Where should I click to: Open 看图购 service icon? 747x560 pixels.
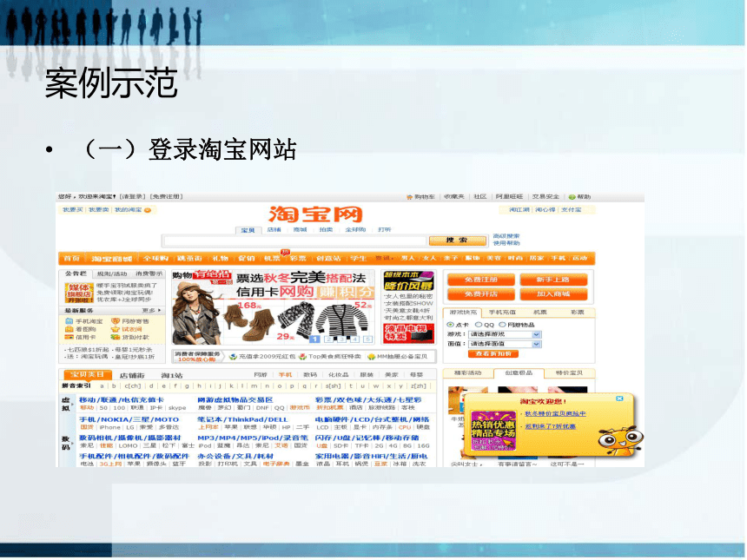pos(69,330)
